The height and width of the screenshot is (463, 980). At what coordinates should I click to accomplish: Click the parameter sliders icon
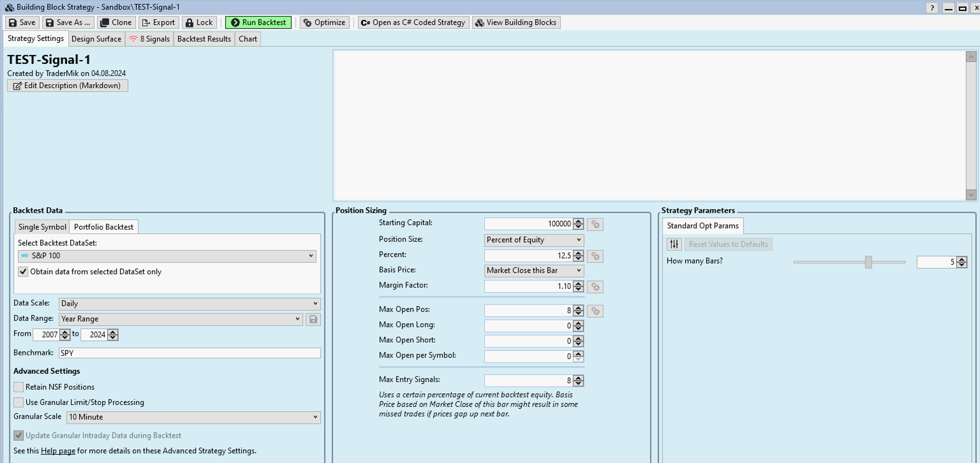[x=674, y=244]
